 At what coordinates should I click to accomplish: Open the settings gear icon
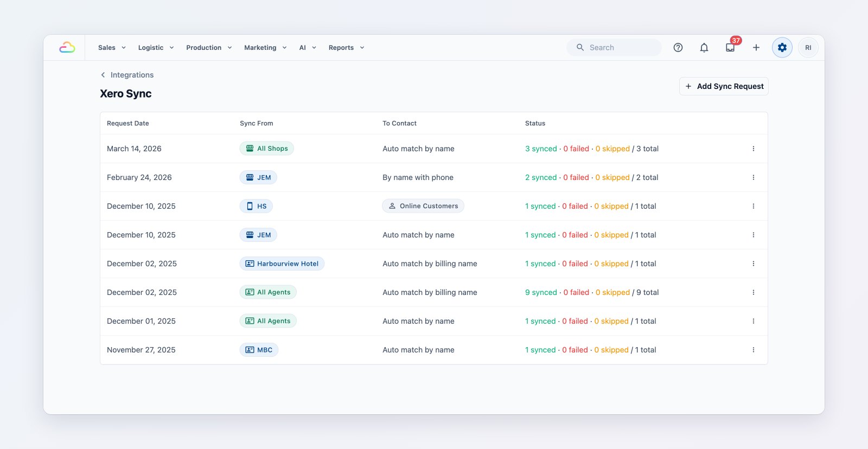click(782, 48)
